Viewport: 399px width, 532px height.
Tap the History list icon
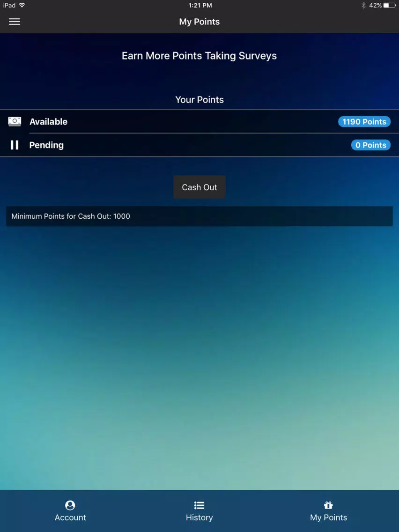tap(199, 505)
